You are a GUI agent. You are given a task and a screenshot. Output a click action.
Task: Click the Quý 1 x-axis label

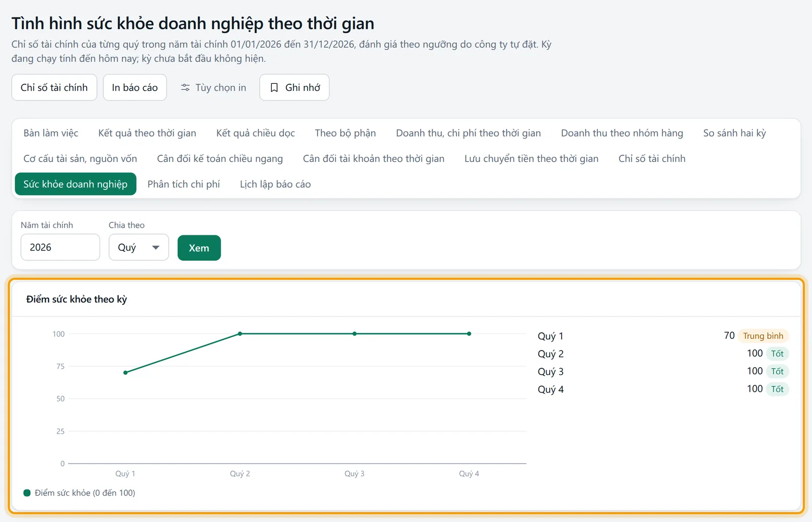tap(125, 474)
